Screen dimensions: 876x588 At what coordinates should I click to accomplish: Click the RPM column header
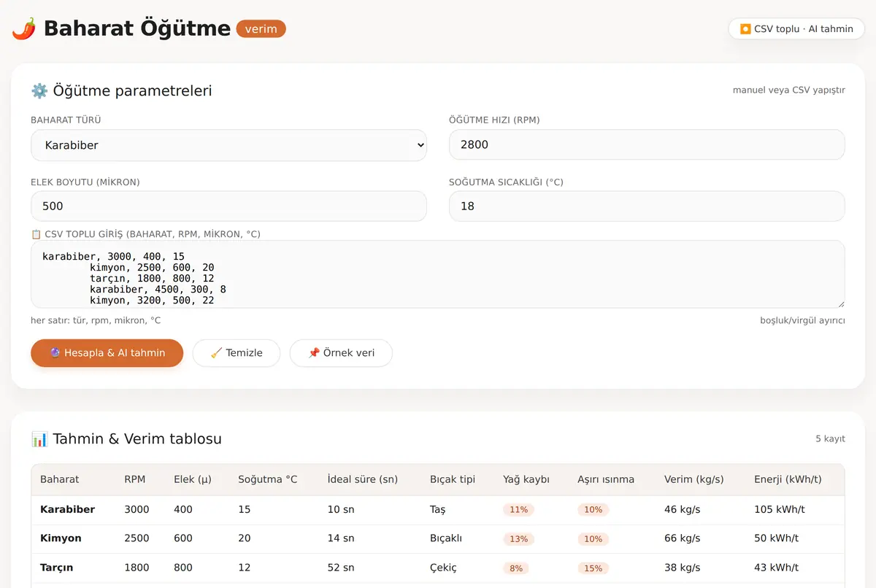[x=134, y=479]
